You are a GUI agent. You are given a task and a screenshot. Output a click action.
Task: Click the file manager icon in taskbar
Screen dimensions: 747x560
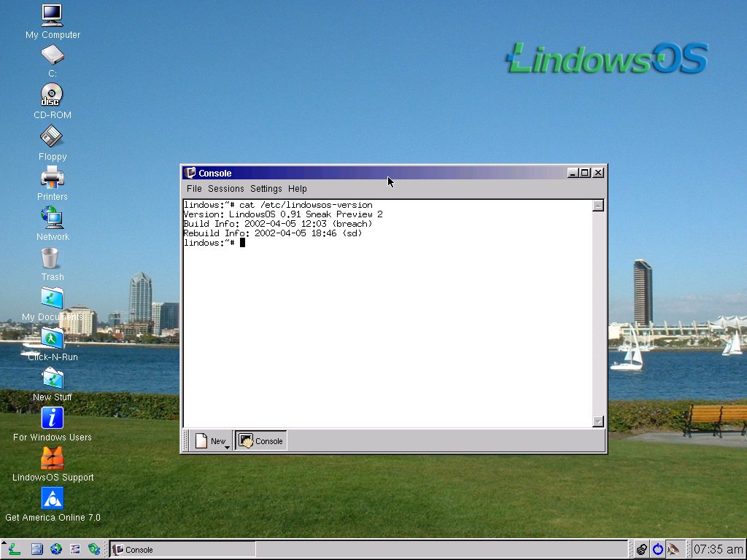point(36,549)
